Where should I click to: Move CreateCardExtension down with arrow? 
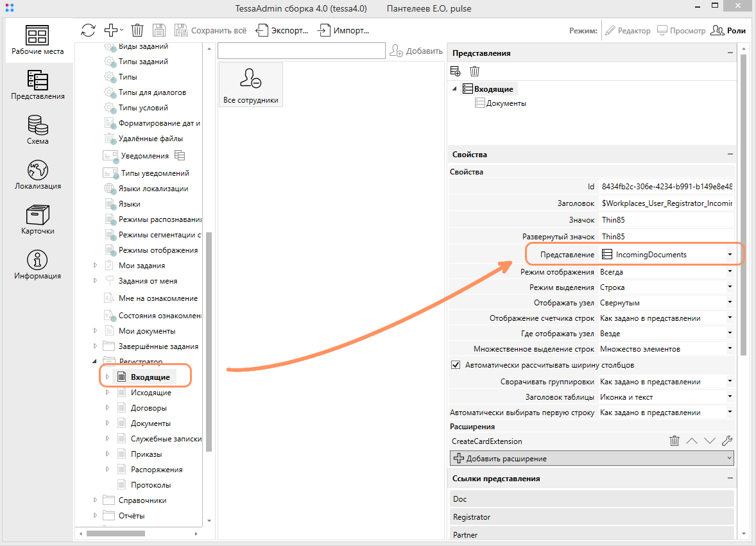point(709,441)
